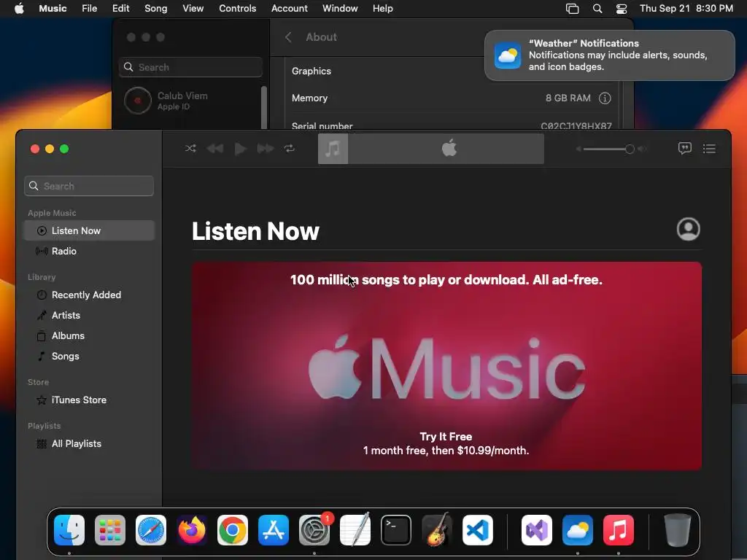Open the Music app menu
This screenshot has width=747, height=560.
coord(53,8)
